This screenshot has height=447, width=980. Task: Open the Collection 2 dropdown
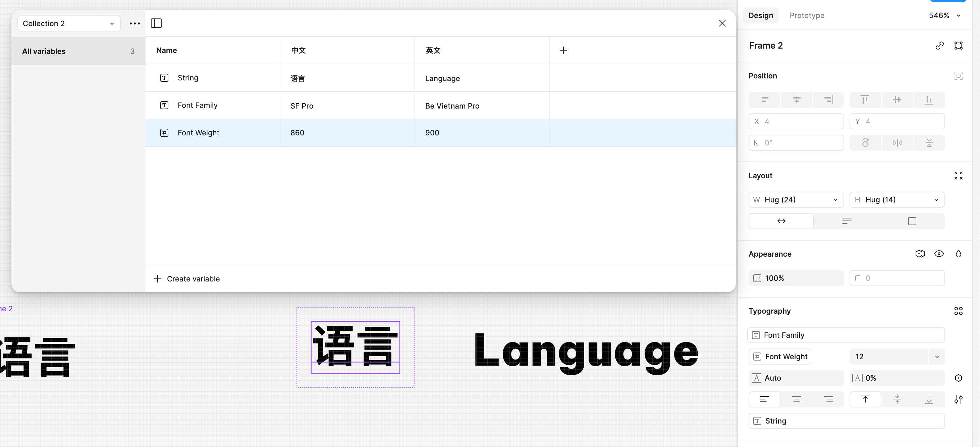point(69,23)
